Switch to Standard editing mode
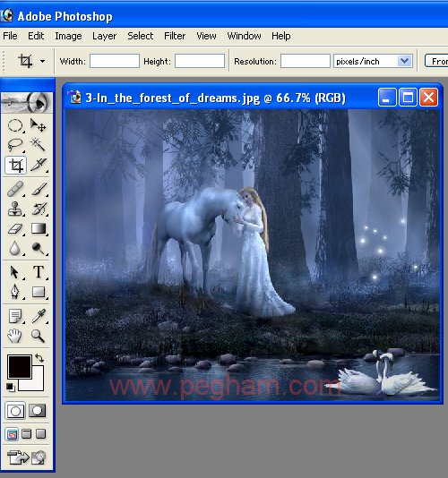Image resolution: width=448 pixels, height=478 pixels. point(15,411)
